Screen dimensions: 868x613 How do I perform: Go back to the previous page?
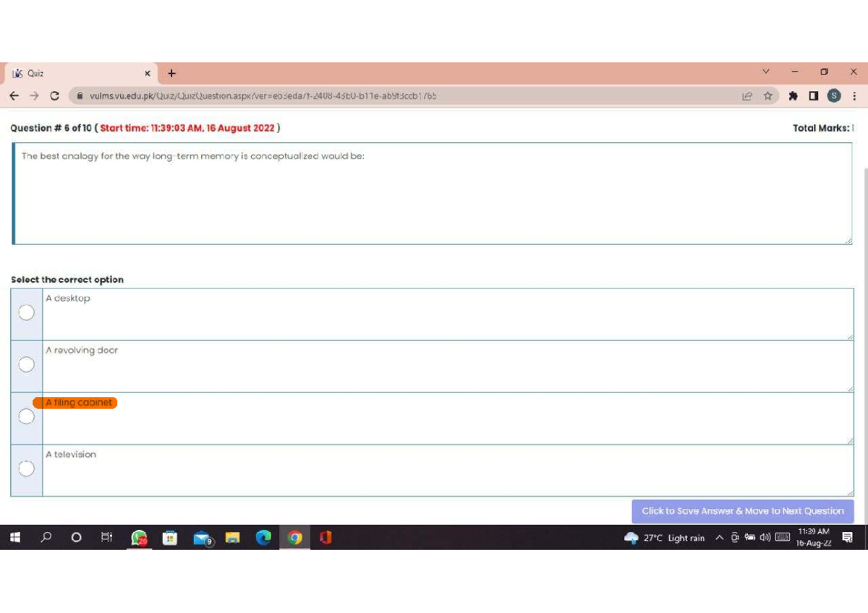(x=14, y=95)
